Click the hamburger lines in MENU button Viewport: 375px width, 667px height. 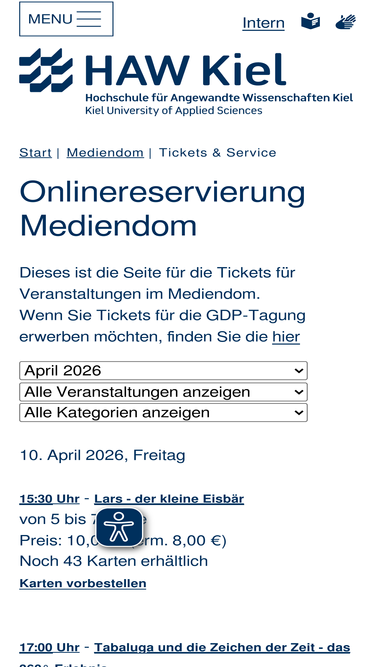coord(89,19)
